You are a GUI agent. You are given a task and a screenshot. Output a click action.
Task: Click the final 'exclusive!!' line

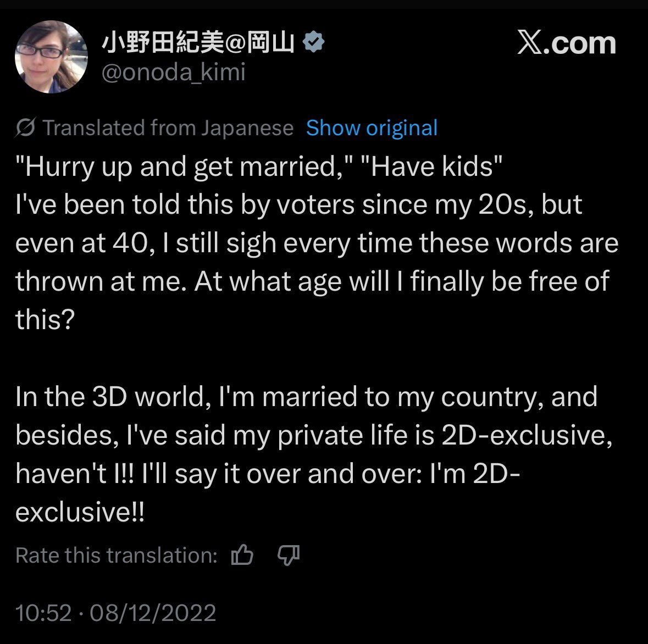(x=80, y=512)
